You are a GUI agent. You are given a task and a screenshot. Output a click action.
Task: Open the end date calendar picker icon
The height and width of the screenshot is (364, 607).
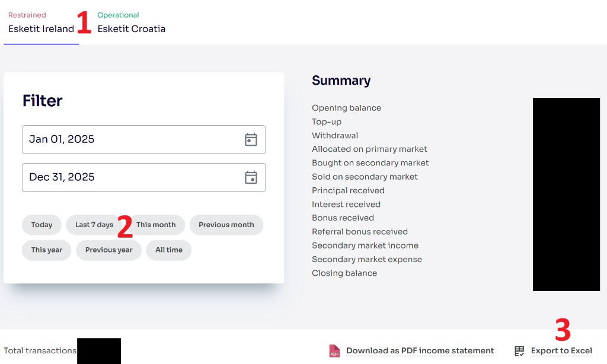251,177
